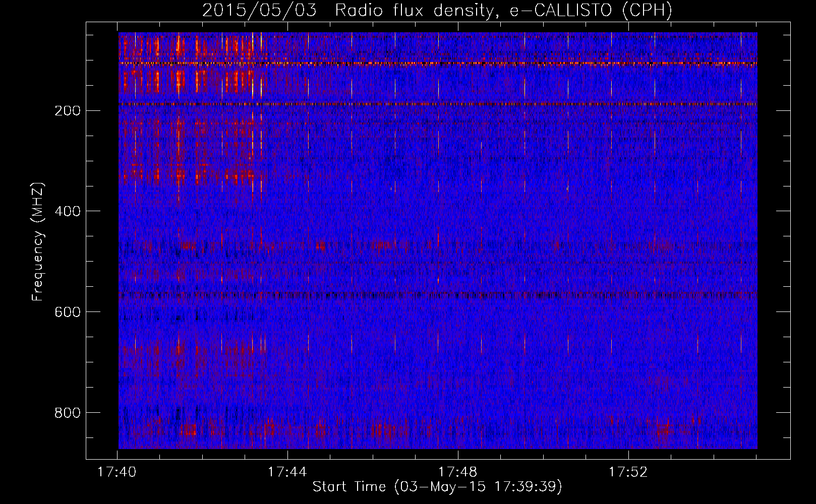Click the 'Start Time (03-May-15 17:39:39)' label
This screenshot has height=504, width=816.
(x=437, y=487)
